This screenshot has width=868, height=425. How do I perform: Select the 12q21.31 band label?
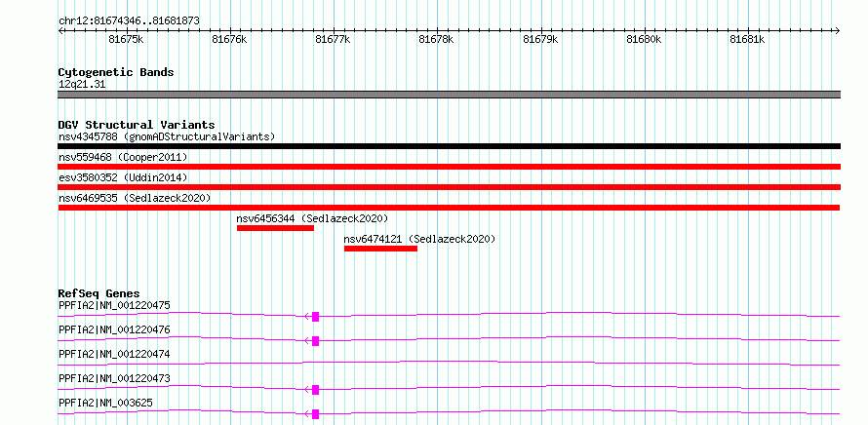pyautogui.click(x=82, y=85)
